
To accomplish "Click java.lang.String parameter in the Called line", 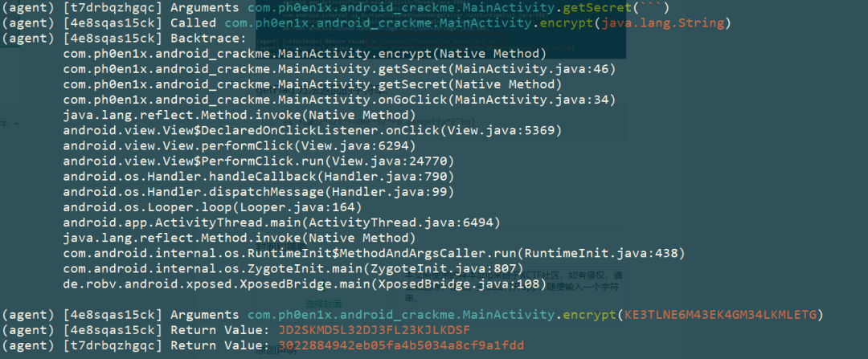I will click(662, 23).
